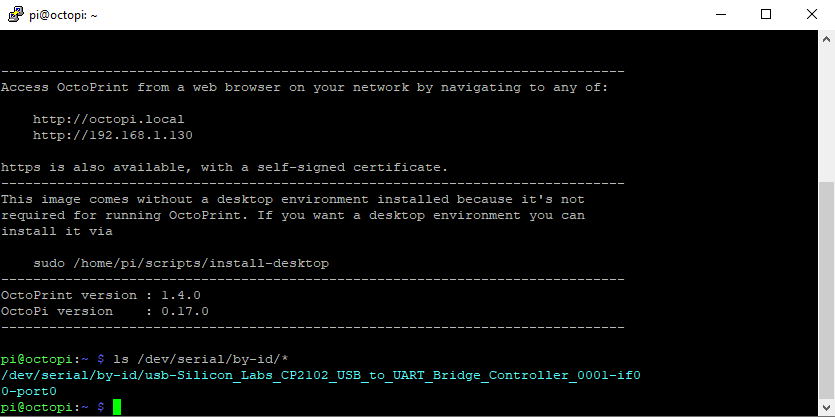Open the PuTTY system menu icon

point(17,14)
